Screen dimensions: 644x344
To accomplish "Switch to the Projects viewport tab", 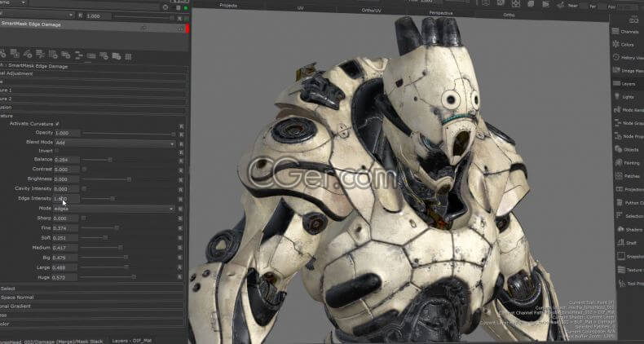I will (x=228, y=6).
